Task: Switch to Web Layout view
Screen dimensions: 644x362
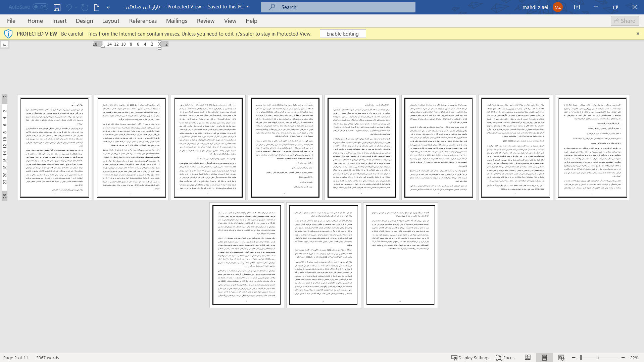Action: point(561,358)
